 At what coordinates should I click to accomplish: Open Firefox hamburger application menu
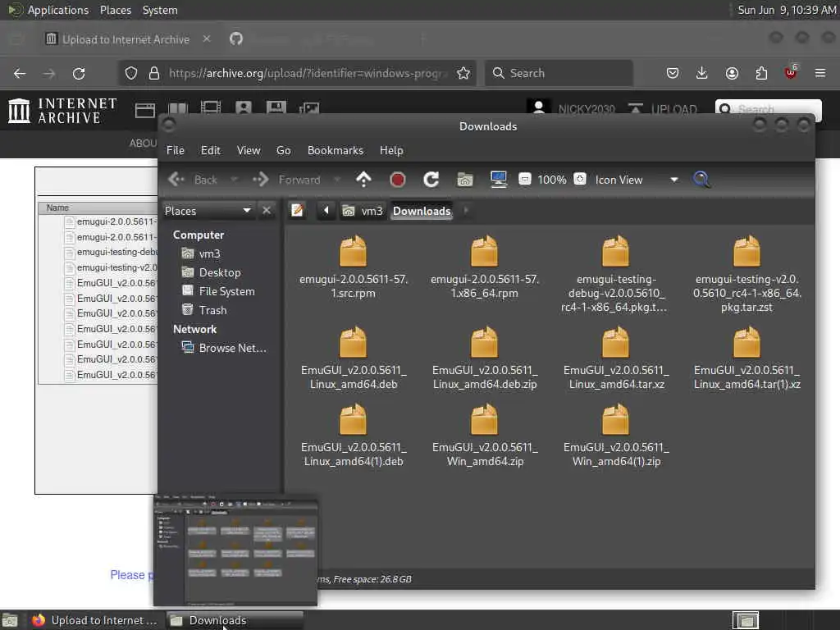[x=819, y=73]
